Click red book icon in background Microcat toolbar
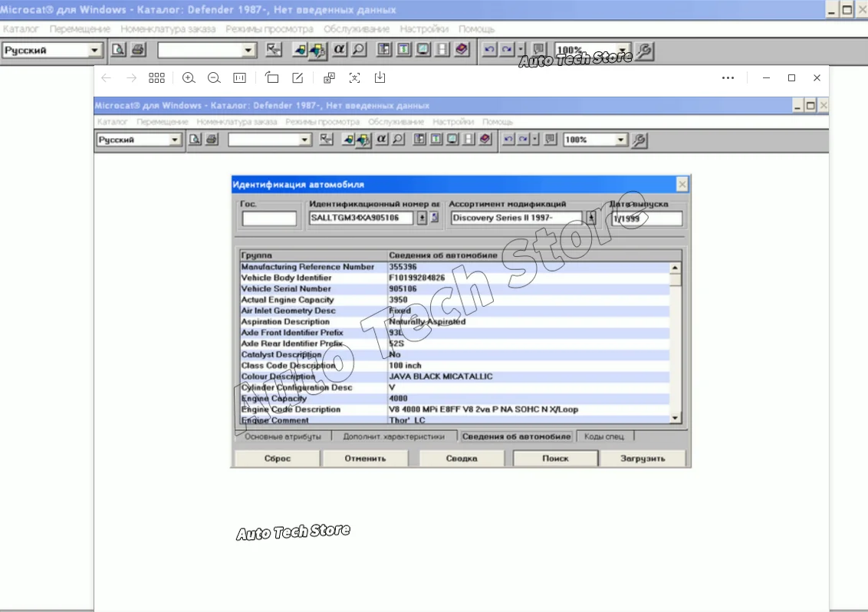Screen dimensions: 868x612 pyautogui.click(x=462, y=50)
